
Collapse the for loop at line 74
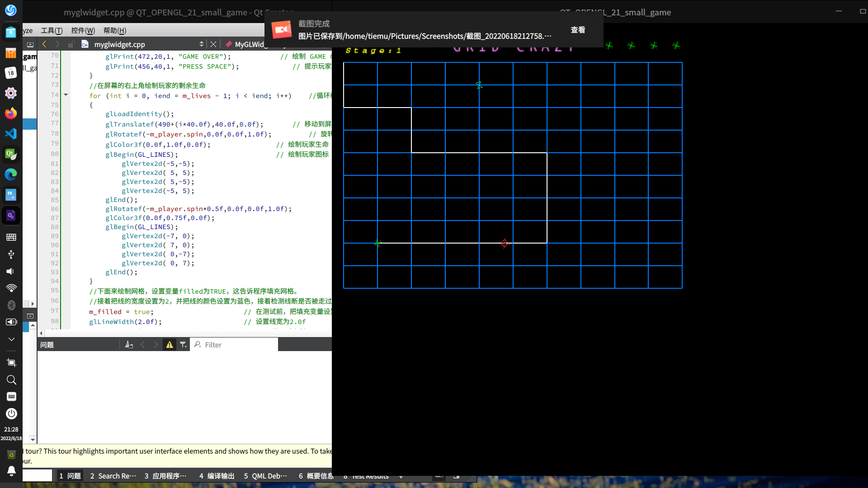66,95
